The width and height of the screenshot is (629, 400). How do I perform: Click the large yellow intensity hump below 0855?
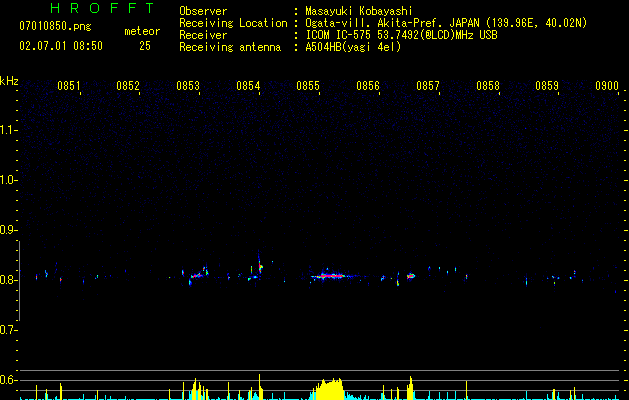[329, 388]
